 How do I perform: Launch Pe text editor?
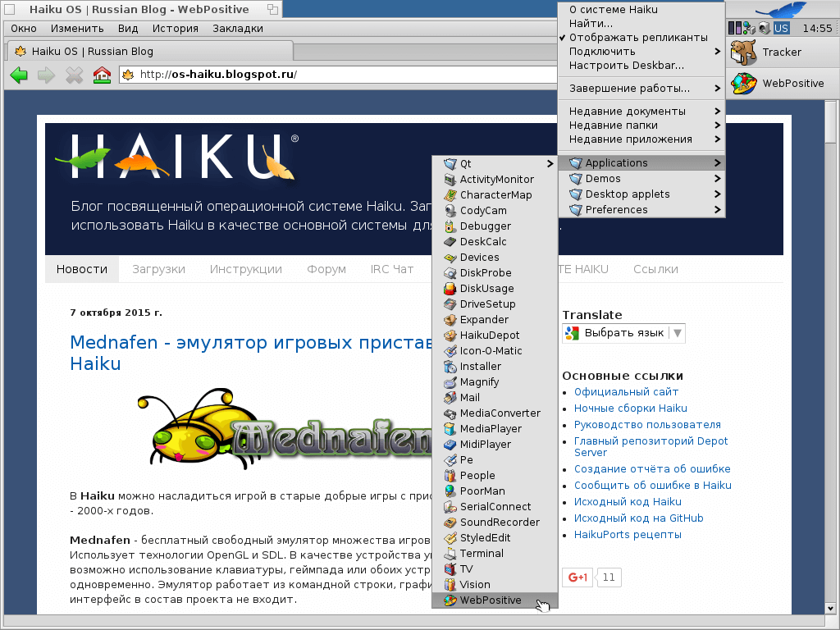[495, 459]
